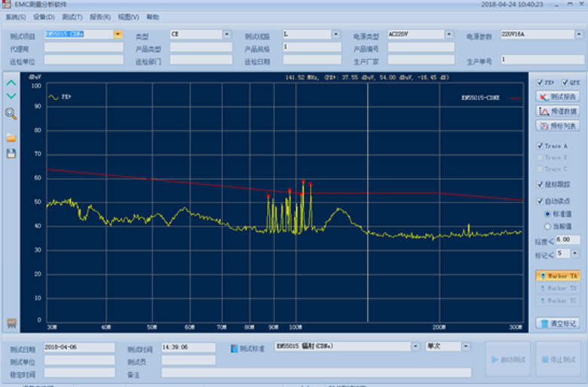
Task: Uncheck the Trace A checkbox
Action: coord(540,145)
